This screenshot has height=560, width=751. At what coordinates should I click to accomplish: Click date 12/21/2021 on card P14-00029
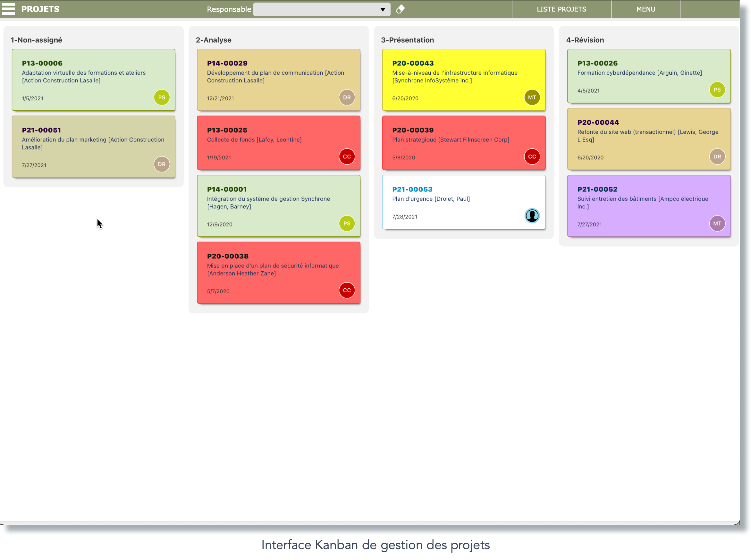[220, 98]
